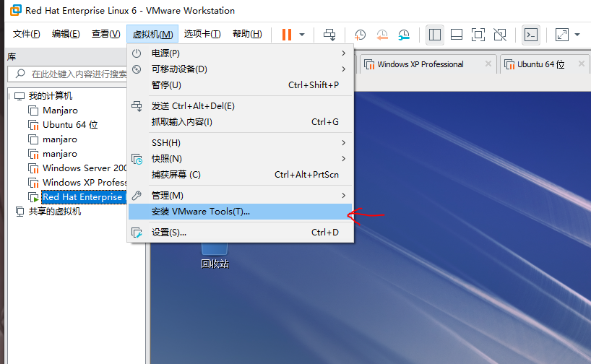Click the power icon beside 电源(P)
Screen dimensions: 591x364
pos(137,53)
